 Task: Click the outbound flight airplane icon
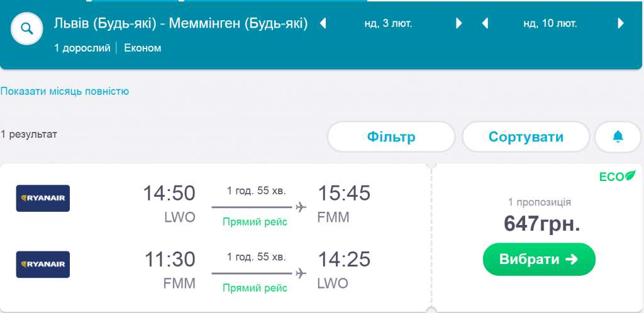tap(301, 207)
